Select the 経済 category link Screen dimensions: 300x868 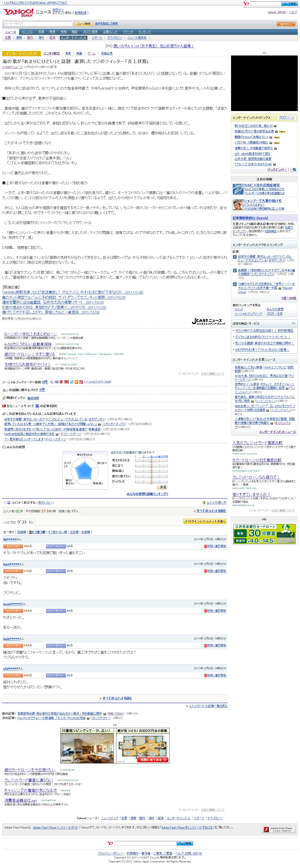click(x=52, y=38)
